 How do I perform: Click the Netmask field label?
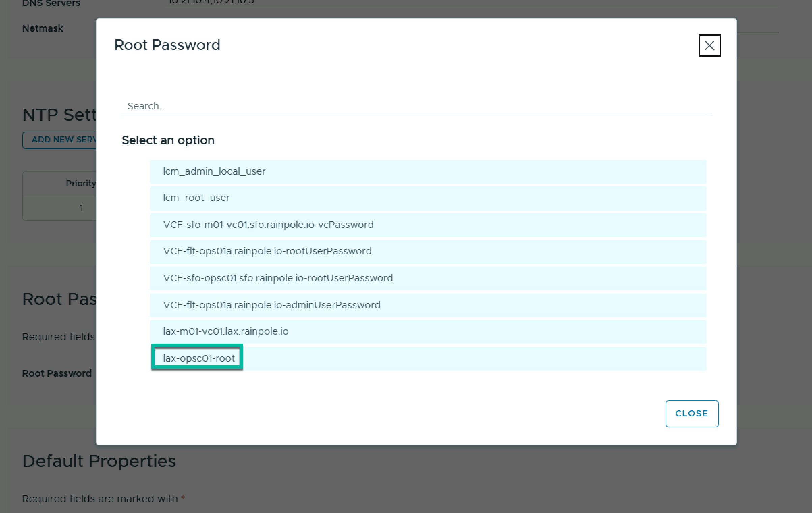point(43,28)
